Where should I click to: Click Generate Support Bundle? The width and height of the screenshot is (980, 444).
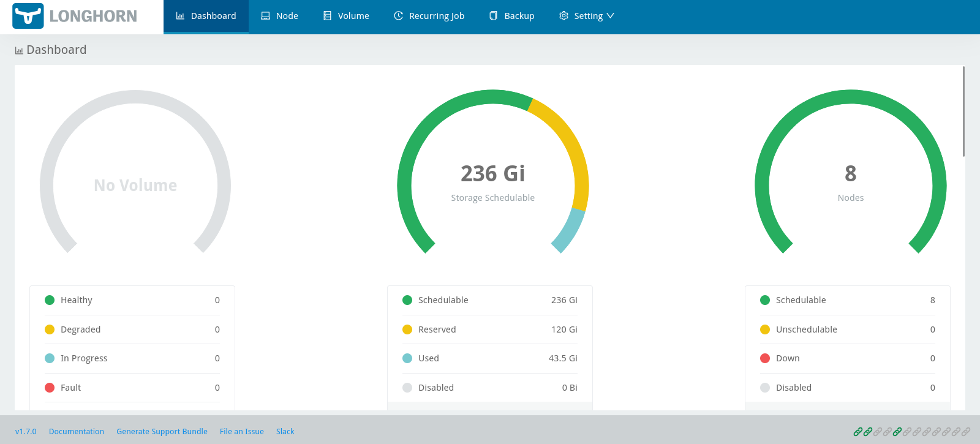pos(162,432)
